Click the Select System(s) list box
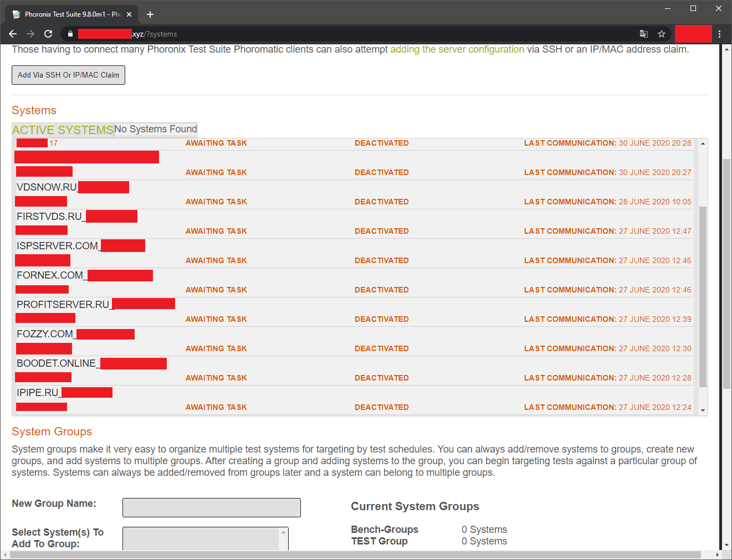The image size is (732, 560). click(x=201, y=538)
